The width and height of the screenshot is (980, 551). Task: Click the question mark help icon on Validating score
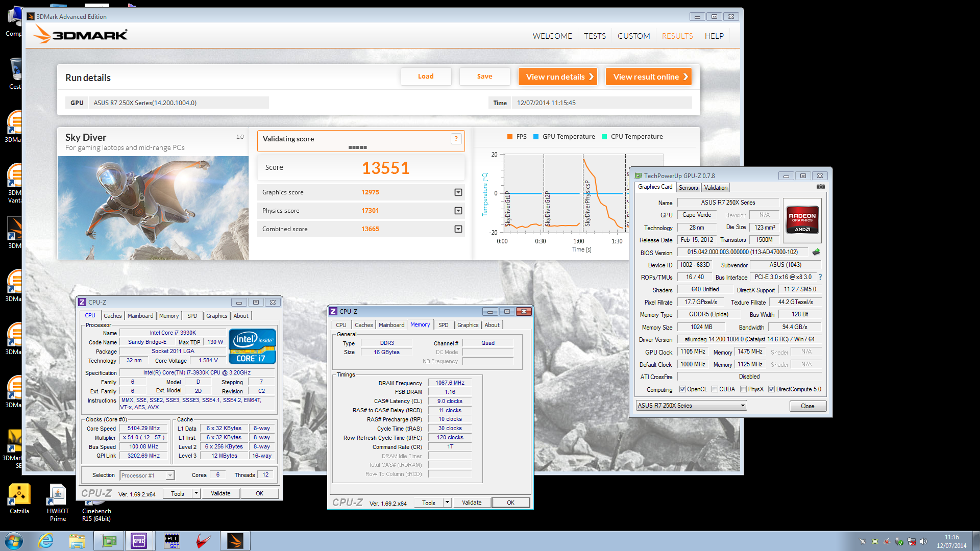click(456, 139)
